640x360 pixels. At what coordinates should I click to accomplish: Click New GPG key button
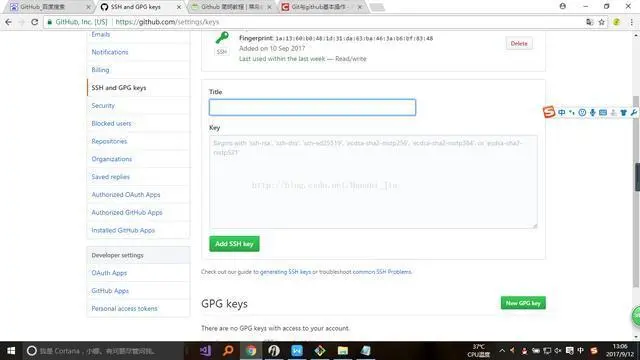pos(523,303)
